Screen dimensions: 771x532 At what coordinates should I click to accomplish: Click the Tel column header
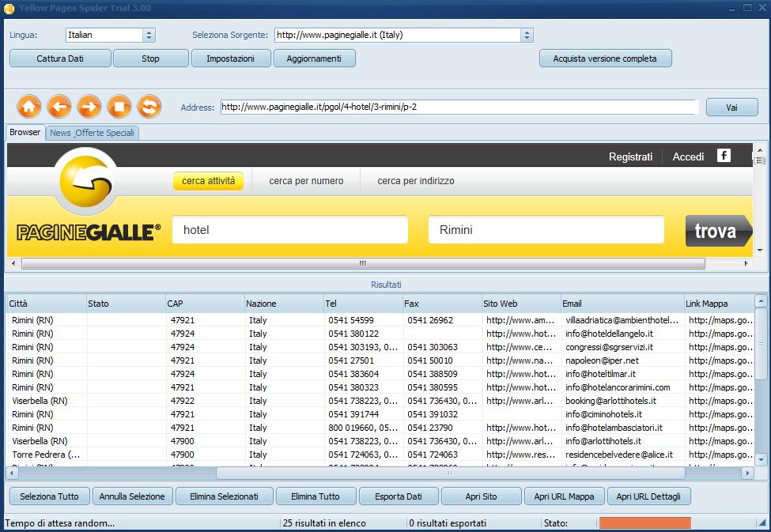pyautogui.click(x=363, y=304)
